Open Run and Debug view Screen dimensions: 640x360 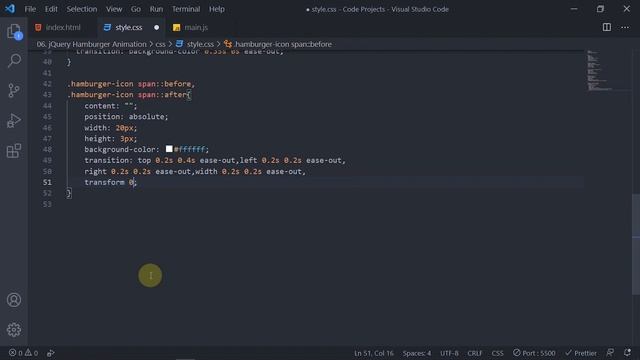pyautogui.click(x=14, y=120)
